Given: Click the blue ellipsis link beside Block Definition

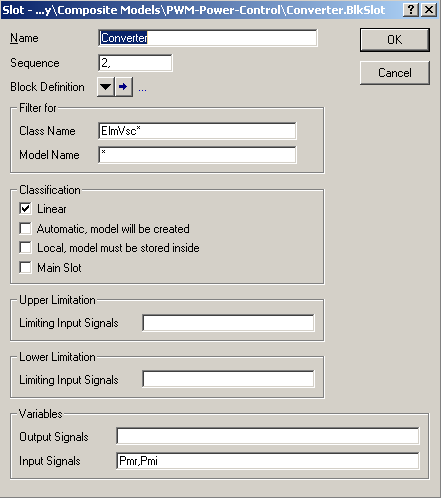Looking at the screenshot, I should pyautogui.click(x=142, y=89).
